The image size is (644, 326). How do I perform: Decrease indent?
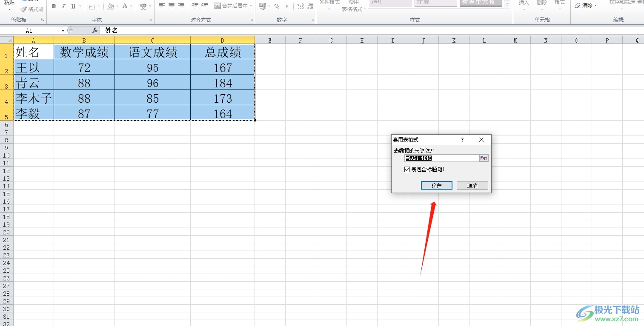[195, 6]
